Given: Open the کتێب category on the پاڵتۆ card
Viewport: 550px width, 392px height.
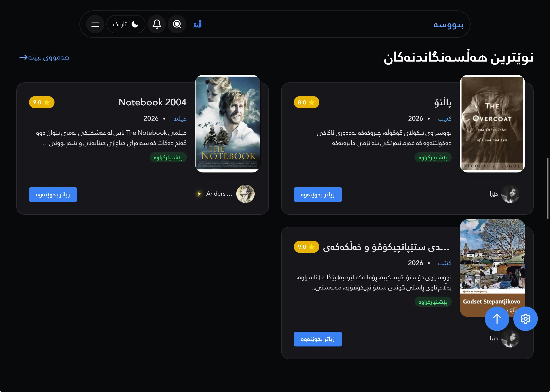Looking at the screenshot, I should tap(445, 118).
